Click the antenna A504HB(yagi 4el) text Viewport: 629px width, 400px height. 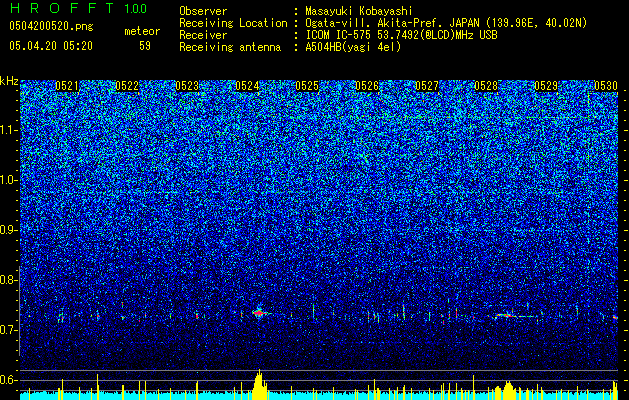click(x=353, y=47)
